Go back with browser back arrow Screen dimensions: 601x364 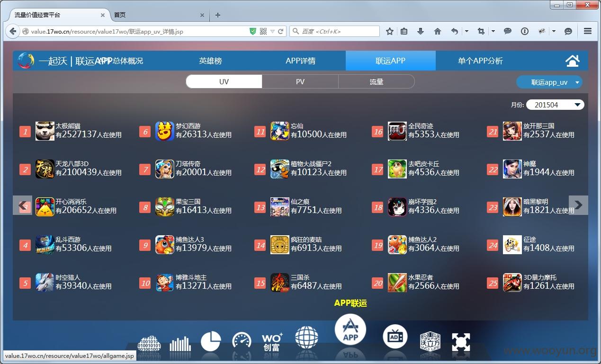12,31
